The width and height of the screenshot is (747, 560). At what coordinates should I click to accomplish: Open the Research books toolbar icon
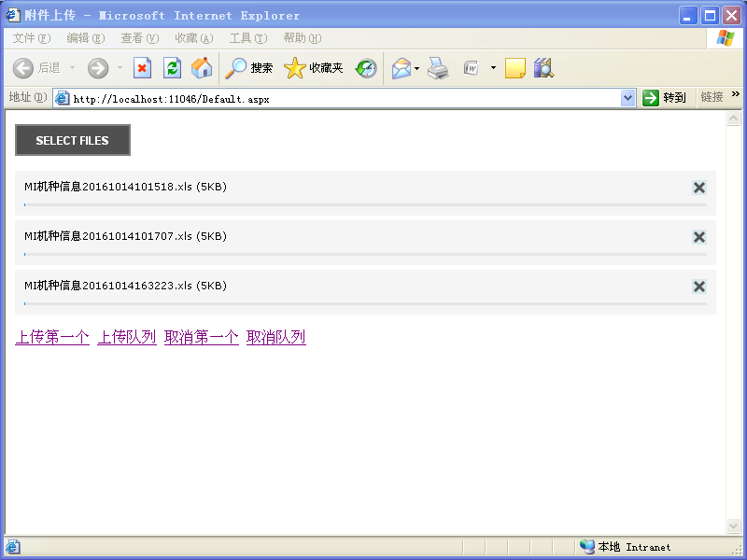click(x=543, y=68)
